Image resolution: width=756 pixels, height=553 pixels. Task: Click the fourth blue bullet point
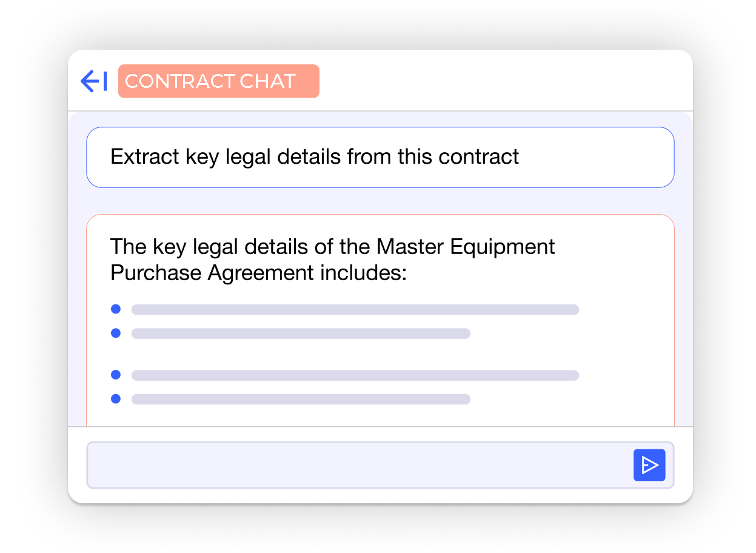pos(116,398)
